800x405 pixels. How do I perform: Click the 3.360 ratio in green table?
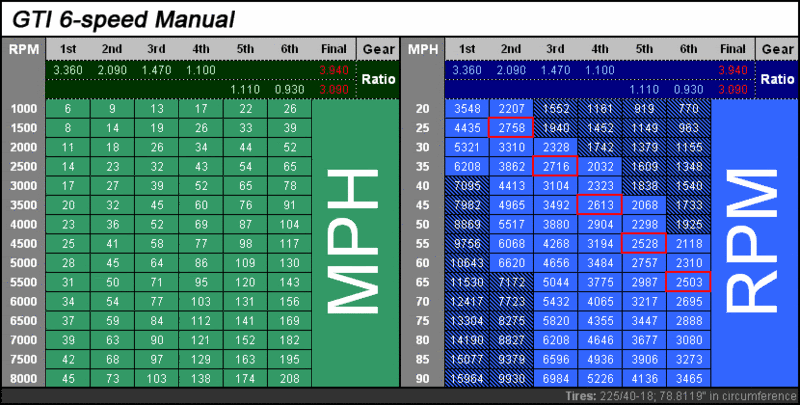(x=67, y=70)
